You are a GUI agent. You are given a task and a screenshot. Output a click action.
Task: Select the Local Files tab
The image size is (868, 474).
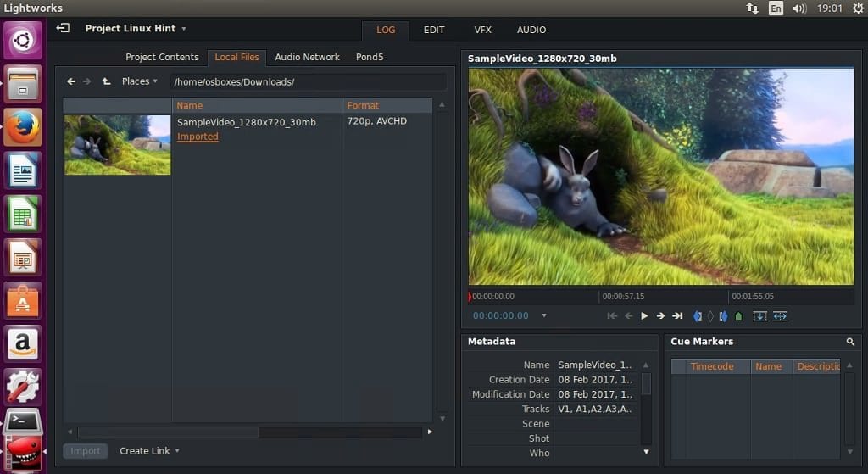tap(237, 57)
